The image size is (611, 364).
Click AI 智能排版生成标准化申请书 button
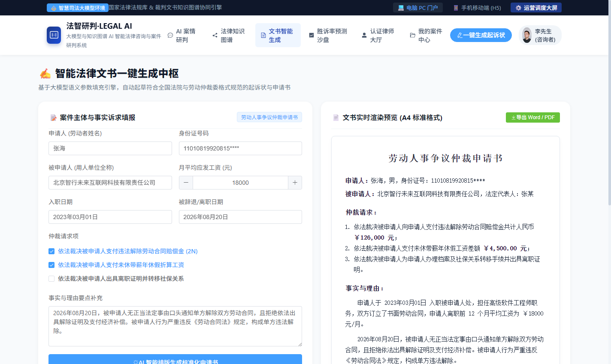click(175, 359)
